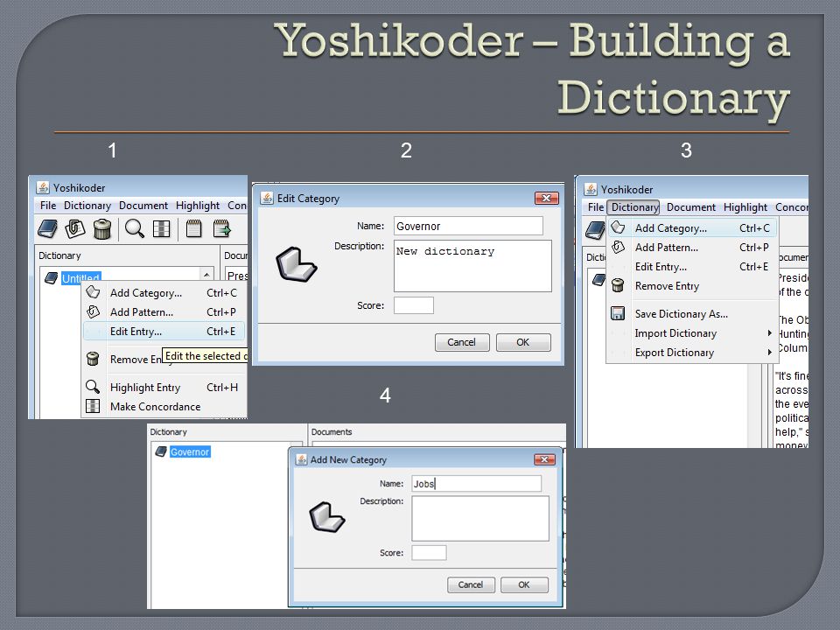Click the Score field in Add New Category
Viewport: 840px width, 630px height.
[x=429, y=552]
